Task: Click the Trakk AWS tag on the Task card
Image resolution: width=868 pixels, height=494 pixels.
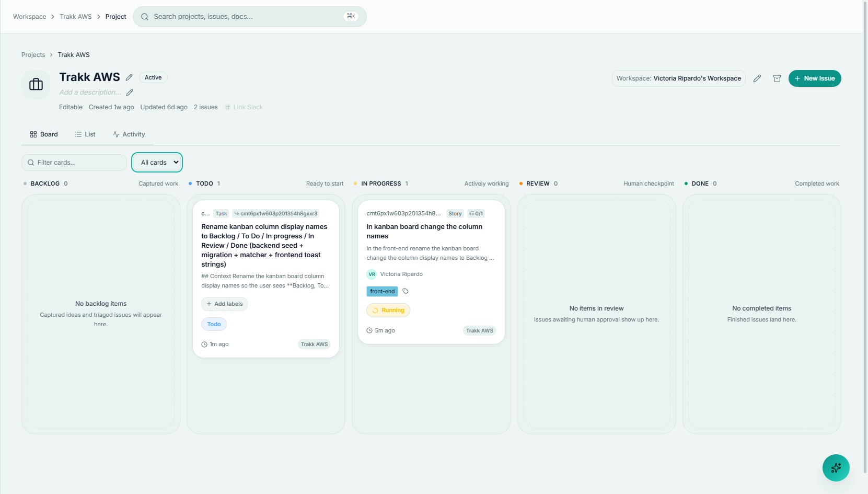Action: click(x=315, y=344)
